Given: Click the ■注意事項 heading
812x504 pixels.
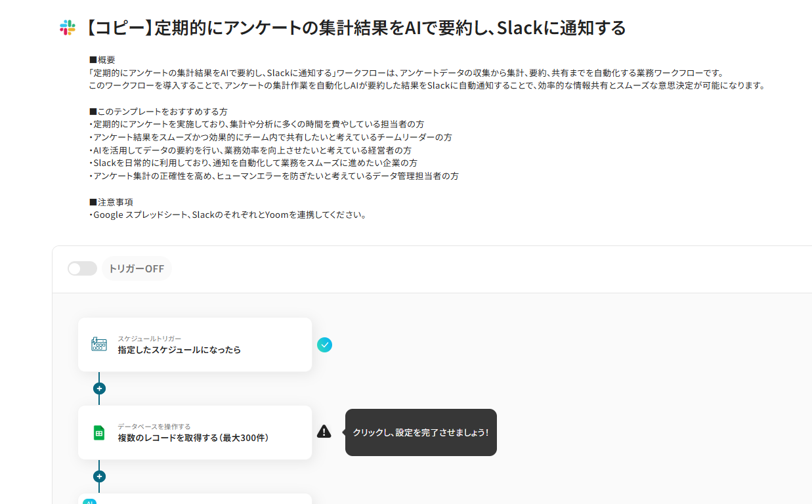Looking at the screenshot, I should tap(111, 202).
